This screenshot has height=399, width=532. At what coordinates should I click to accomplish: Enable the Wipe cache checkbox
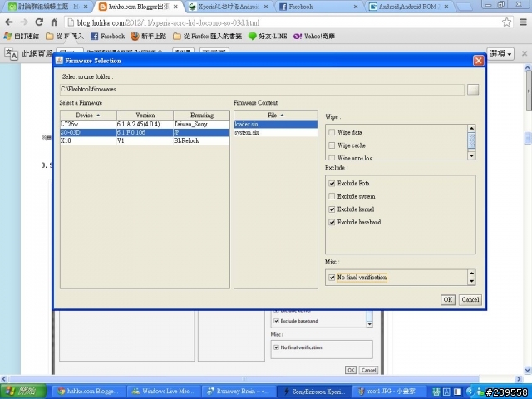[332, 145]
